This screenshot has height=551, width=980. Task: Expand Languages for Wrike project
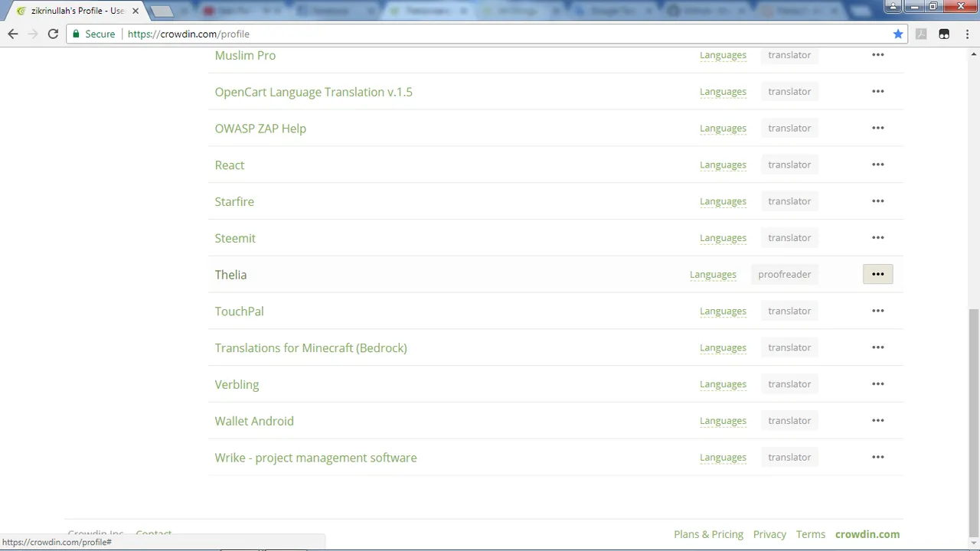coord(723,457)
